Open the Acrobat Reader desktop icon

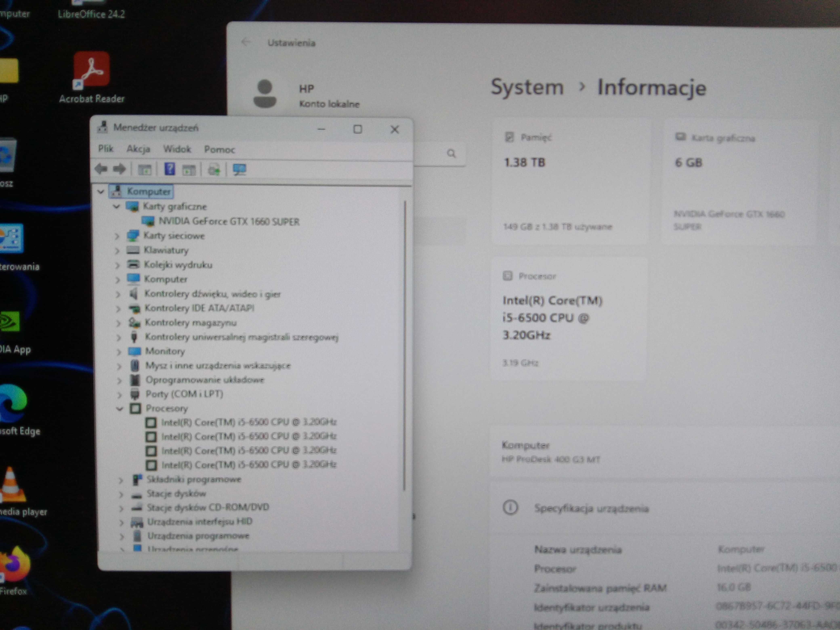pyautogui.click(x=91, y=78)
